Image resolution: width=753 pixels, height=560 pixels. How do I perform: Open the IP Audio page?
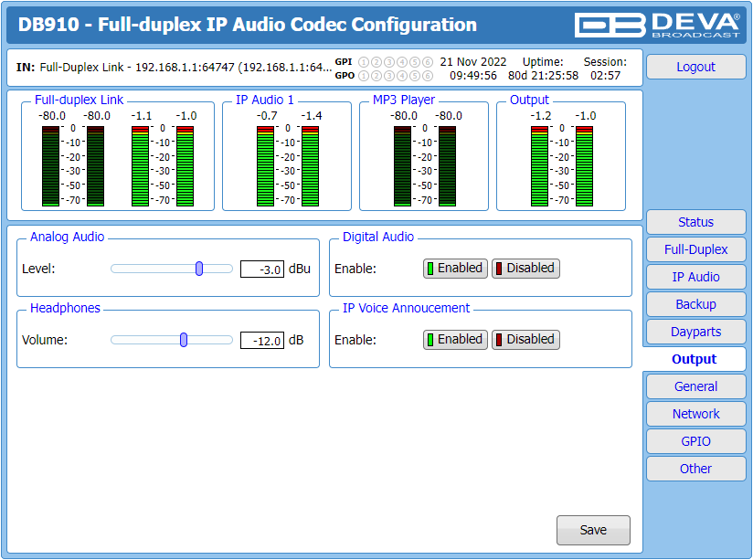click(695, 277)
